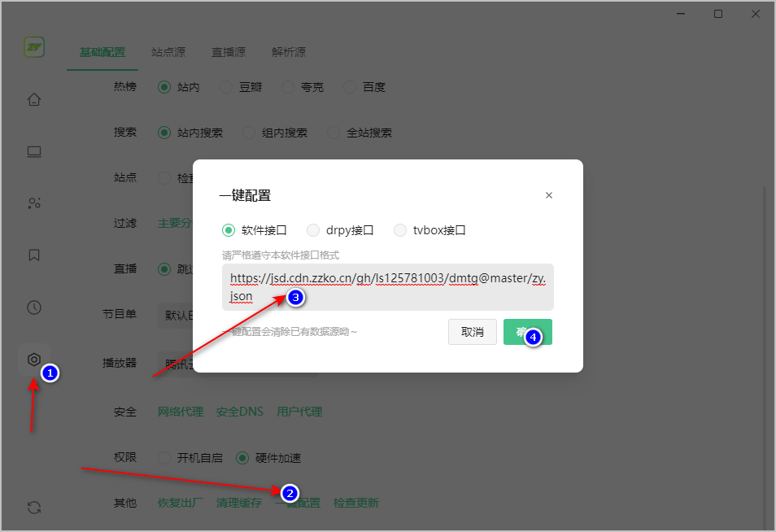Select the 软件接口 radio option
776x532 pixels.
click(x=229, y=230)
